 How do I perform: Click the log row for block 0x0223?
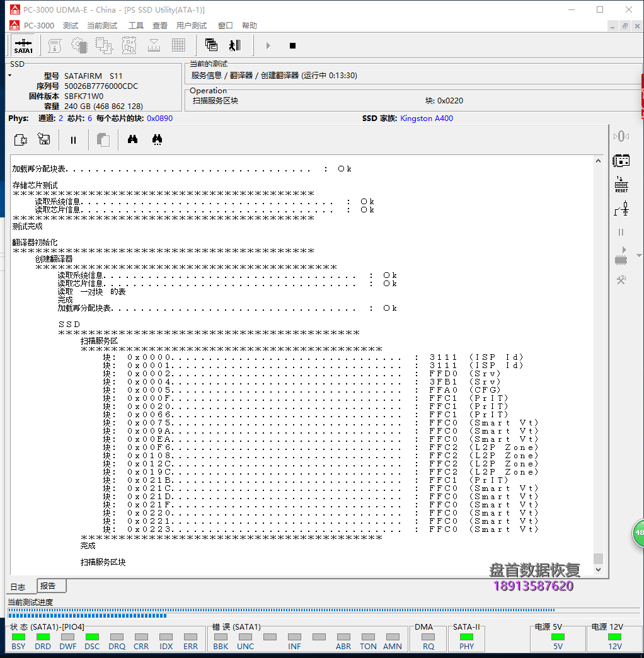(x=321, y=529)
